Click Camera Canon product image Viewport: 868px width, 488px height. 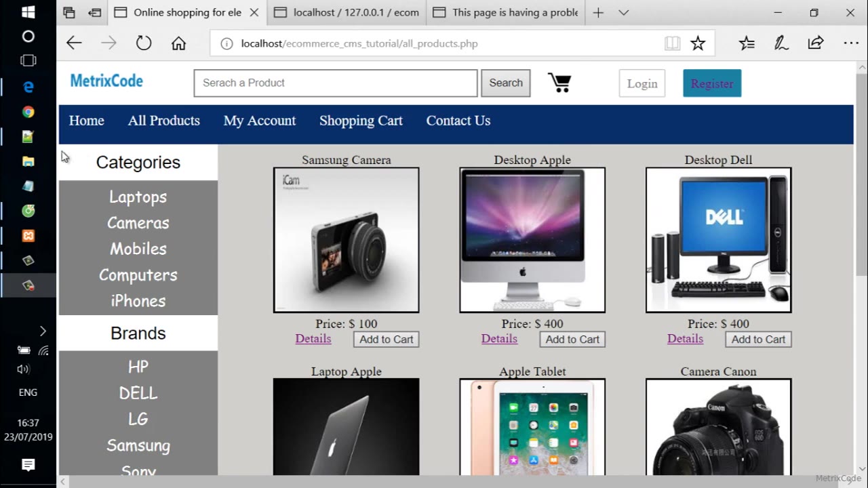tap(719, 427)
